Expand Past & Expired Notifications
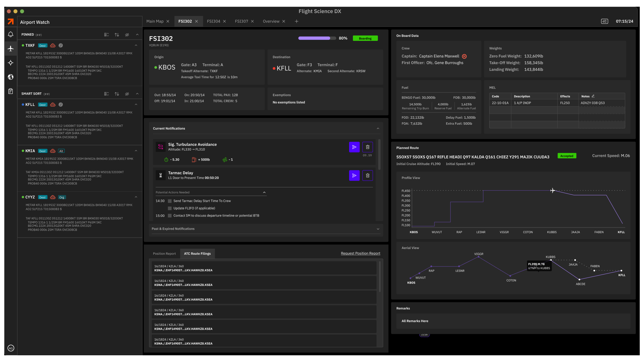 click(378, 229)
